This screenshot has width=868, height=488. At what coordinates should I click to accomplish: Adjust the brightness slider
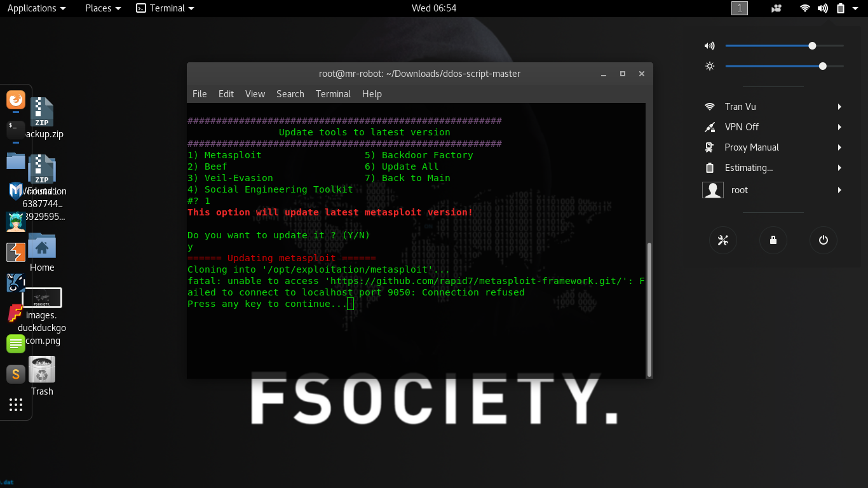pyautogui.click(x=785, y=66)
